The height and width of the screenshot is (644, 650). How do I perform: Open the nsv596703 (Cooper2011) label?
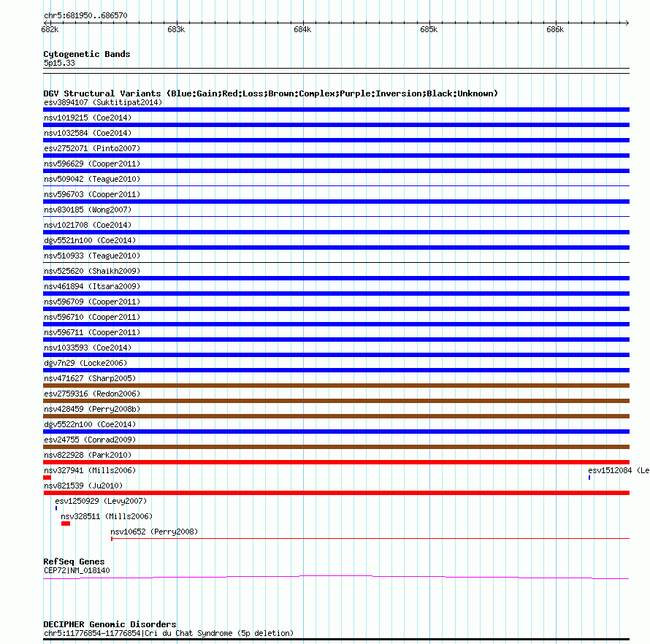tap(92, 194)
